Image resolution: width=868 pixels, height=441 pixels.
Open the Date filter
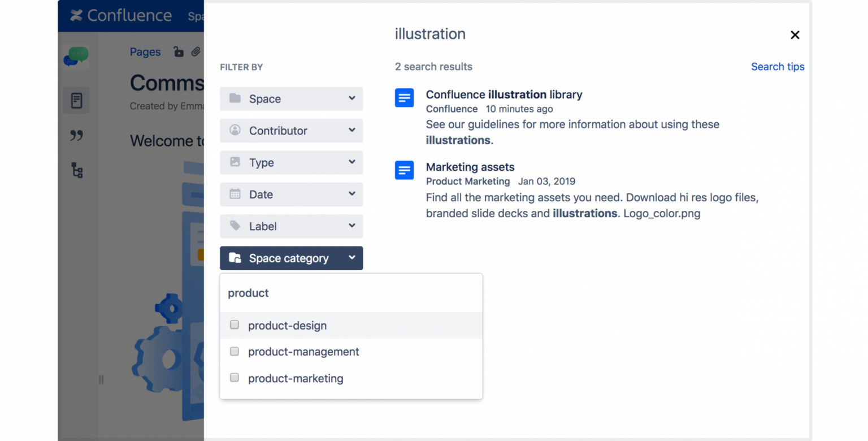pyautogui.click(x=291, y=194)
